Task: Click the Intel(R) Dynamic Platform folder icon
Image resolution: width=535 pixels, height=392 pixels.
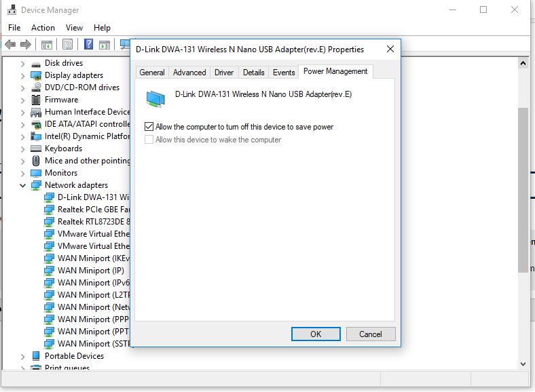Action: click(36, 136)
